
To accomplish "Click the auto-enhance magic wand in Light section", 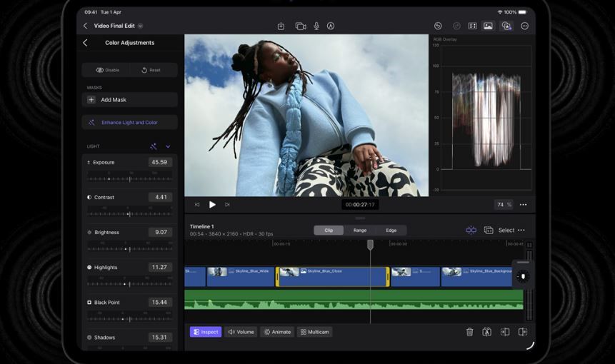I will (x=153, y=146).
